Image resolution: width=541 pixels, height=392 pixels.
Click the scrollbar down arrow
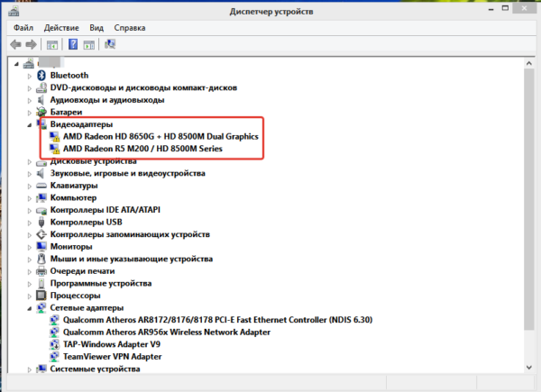pos(529,368)
